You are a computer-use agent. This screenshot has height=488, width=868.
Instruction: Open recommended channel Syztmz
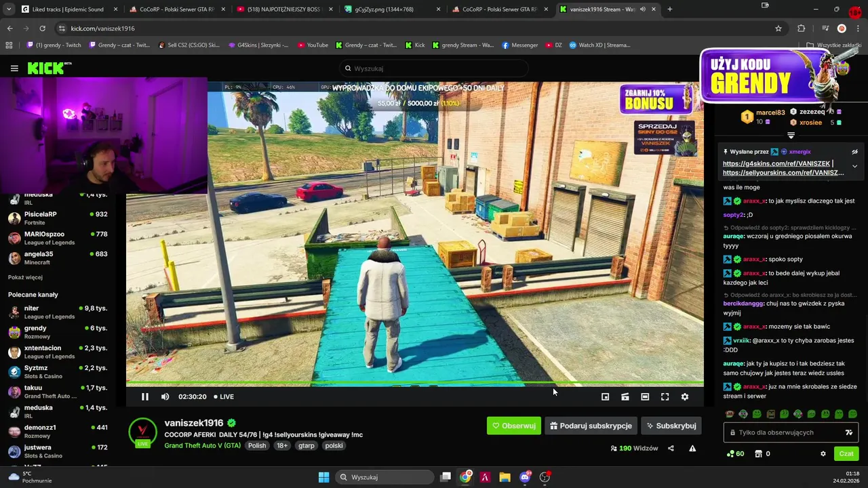point(58,371)
